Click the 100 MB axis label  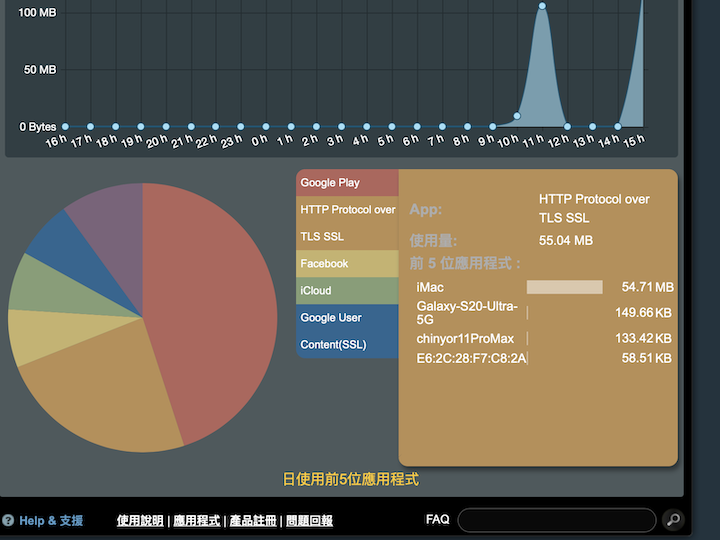click(37, 12)
